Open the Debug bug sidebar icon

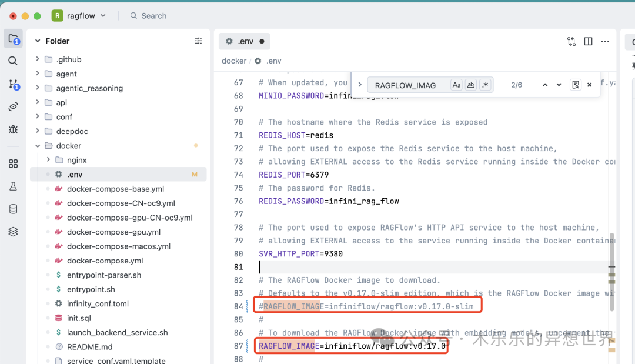13,129
